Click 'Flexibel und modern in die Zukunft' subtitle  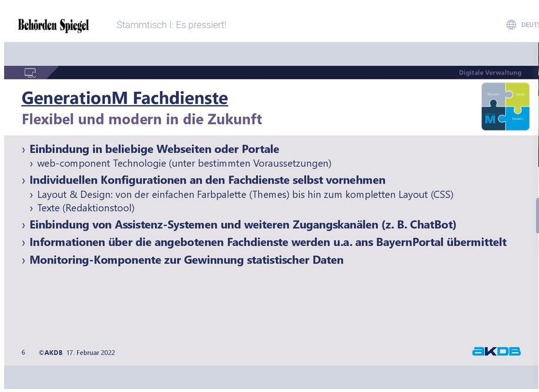[142, 119]
